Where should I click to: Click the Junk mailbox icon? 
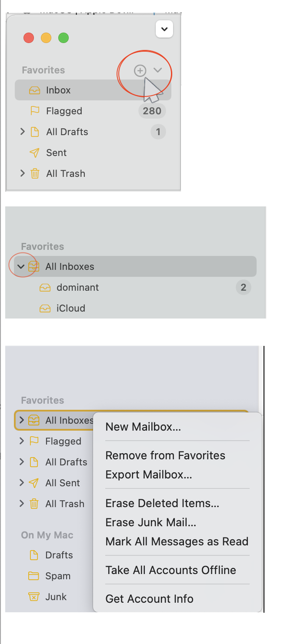(33, 597)
